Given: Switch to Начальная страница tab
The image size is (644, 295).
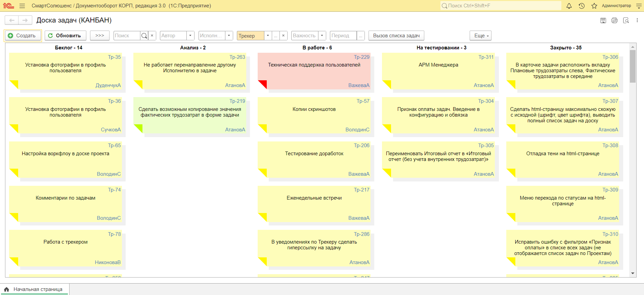Looking at the screenshot, I should coord(35,289).
